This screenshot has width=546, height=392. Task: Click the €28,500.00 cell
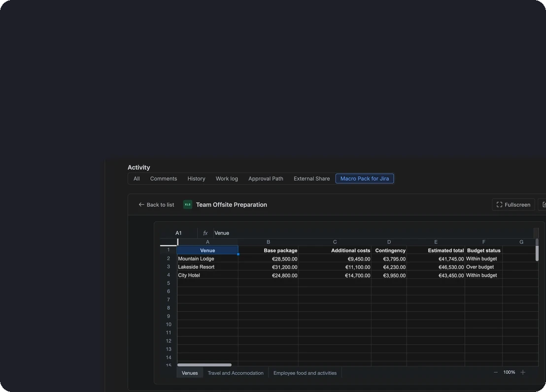pyautogui.click(x=268, y=259)
